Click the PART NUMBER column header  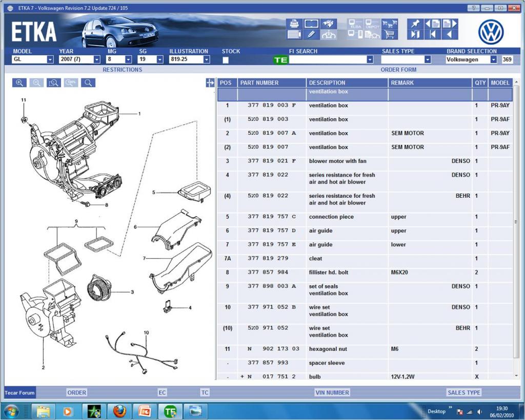pos(272,82)
